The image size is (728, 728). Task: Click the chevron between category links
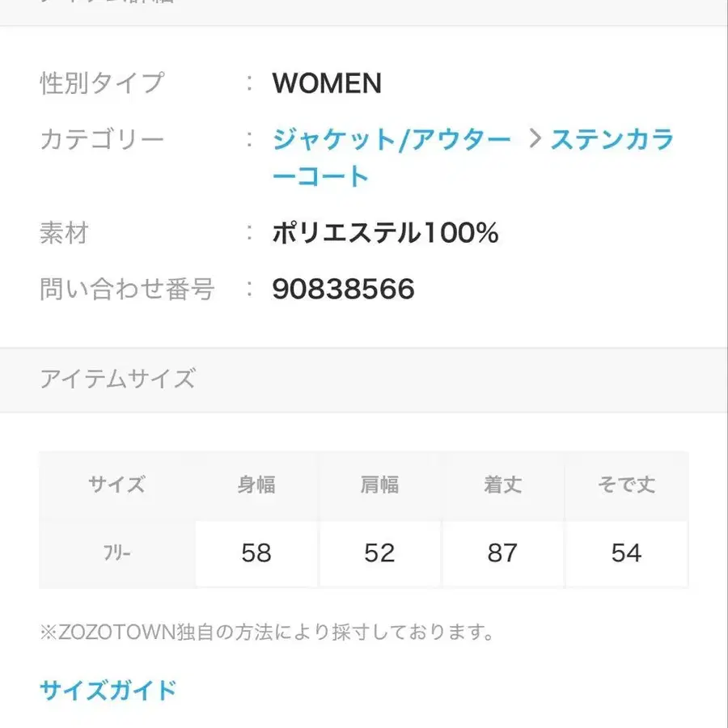[x=534, y=139]
